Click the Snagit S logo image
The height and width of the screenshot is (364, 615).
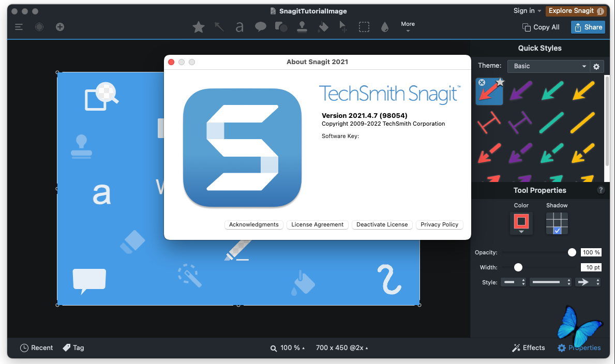coord(243,147)
